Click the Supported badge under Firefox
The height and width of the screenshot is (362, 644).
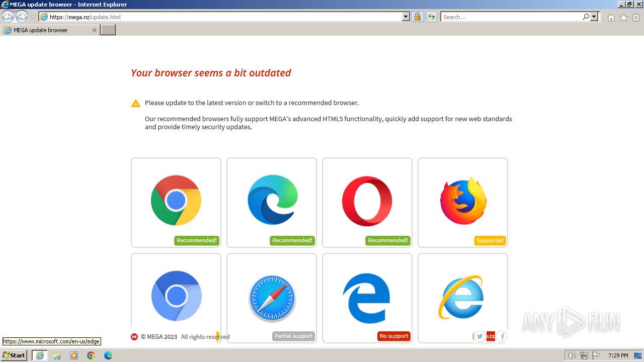coord(490,240)
